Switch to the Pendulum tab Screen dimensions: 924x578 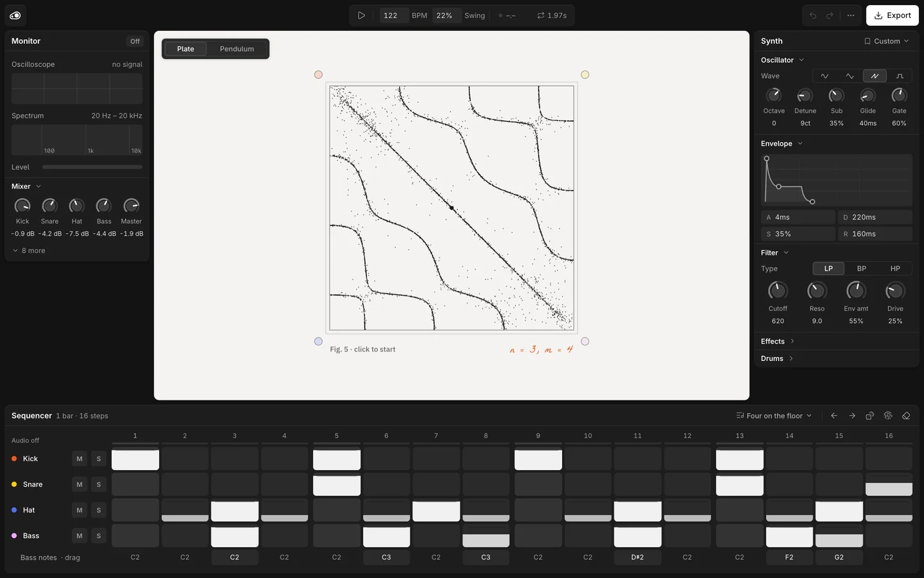tap(237, 49)
